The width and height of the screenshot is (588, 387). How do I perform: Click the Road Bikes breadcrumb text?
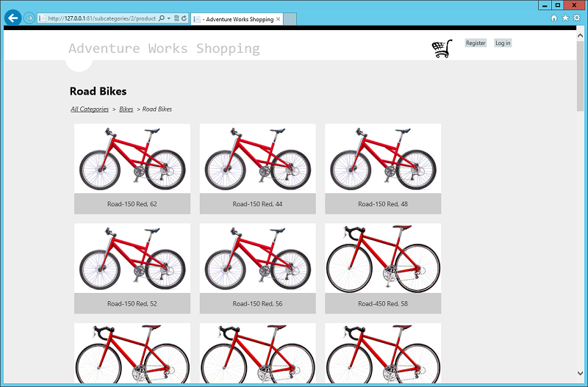pyautogui.click(x=157, y=109)
